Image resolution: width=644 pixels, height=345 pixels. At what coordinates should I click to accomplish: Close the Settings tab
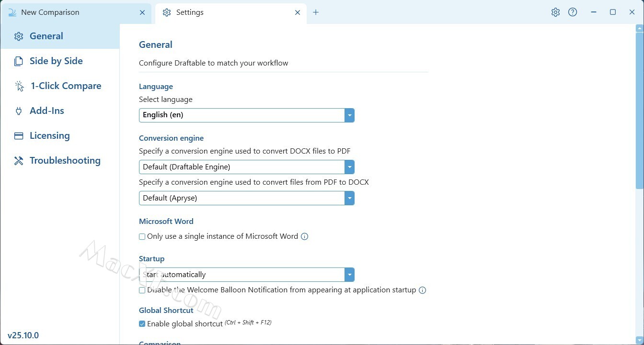(x=298, y=12)
